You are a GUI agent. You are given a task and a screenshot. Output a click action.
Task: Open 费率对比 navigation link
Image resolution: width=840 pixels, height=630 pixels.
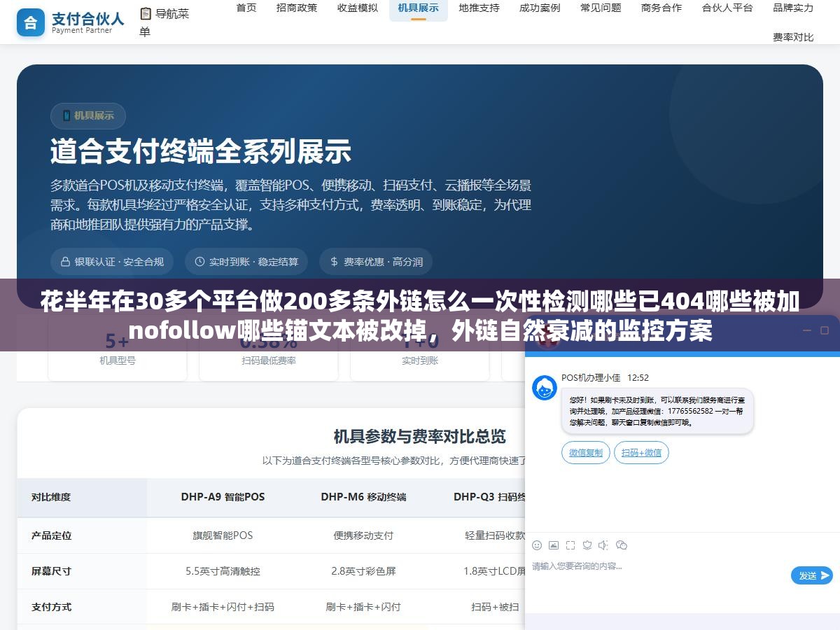point(793,37)
